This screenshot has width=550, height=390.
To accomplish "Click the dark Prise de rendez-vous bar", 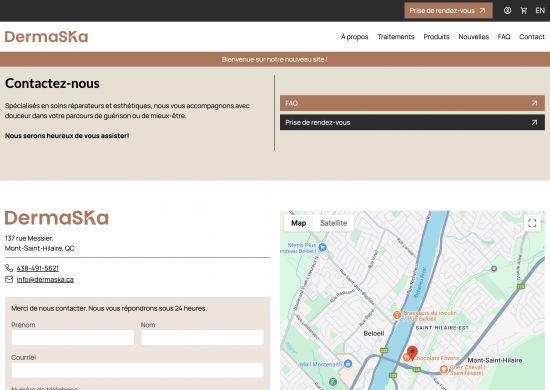I will [x=412, y=122].
